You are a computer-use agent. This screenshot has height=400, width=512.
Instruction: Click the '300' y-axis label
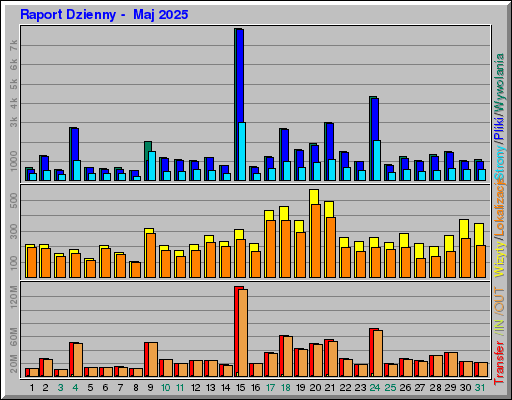point(14,231)
